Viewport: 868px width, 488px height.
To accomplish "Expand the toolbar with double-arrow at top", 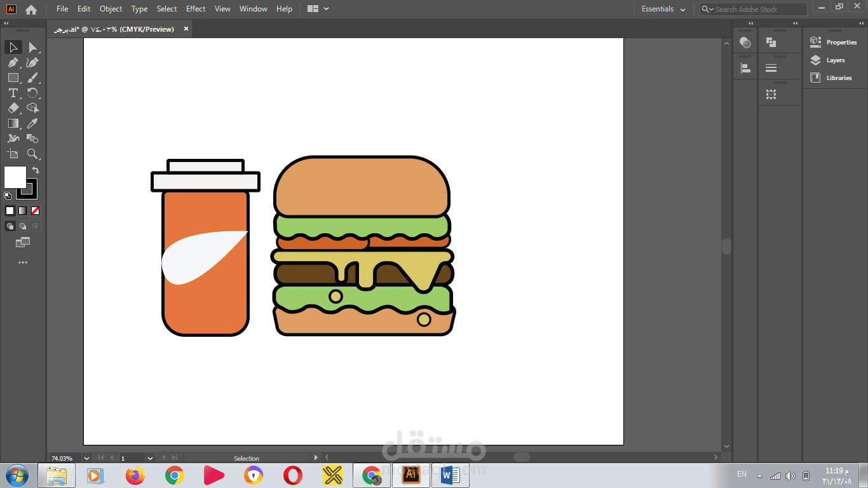I will (x=6, y=24).
